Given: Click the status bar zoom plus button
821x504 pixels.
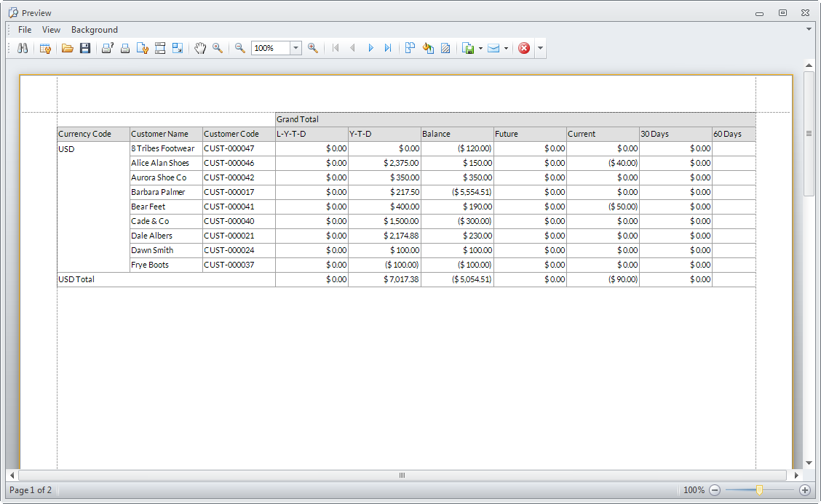Looking at the screenshot, I should 804,490.
